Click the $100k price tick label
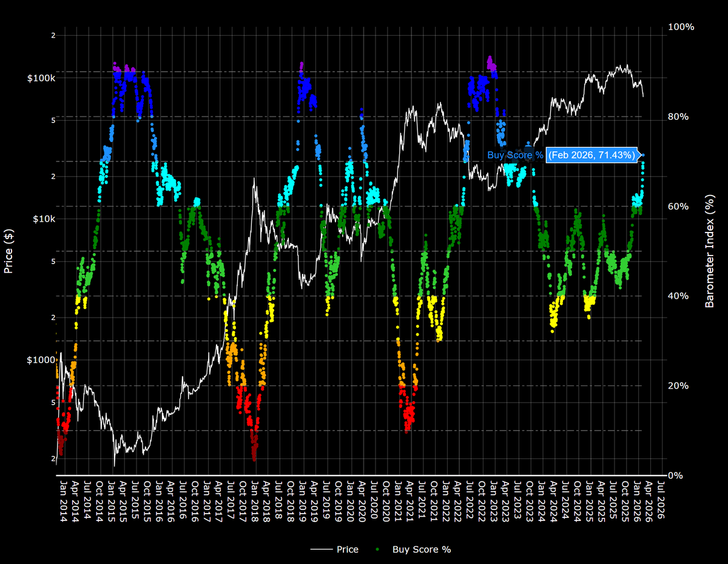 coord(41,78)
